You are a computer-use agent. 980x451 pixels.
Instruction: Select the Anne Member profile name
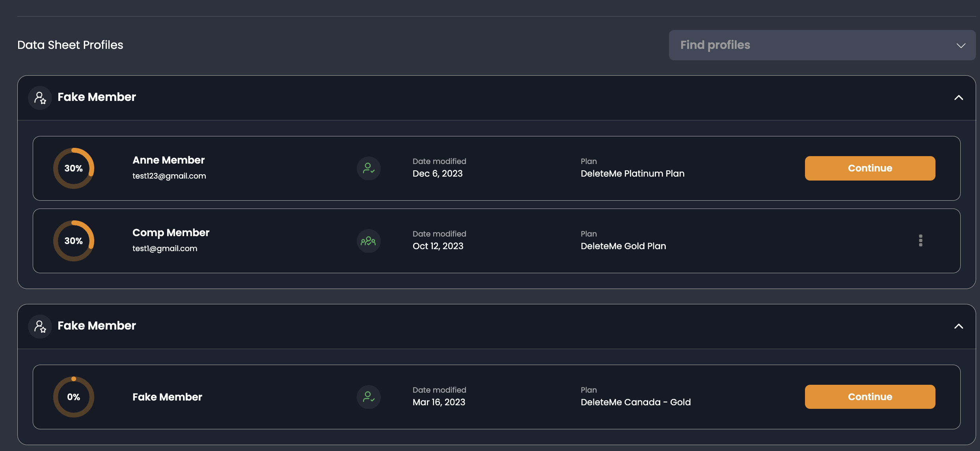(168, 160)
